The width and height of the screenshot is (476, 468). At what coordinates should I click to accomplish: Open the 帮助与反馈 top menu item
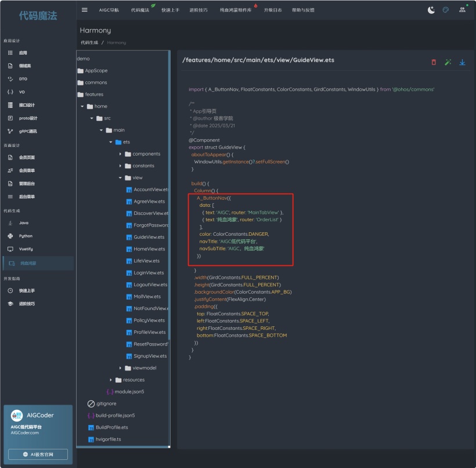[x=303, y=10]
